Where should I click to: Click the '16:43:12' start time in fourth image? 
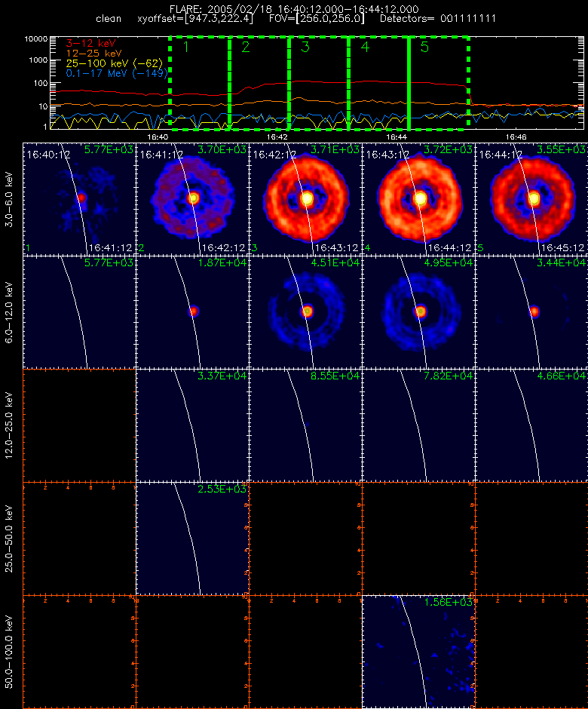387,155
